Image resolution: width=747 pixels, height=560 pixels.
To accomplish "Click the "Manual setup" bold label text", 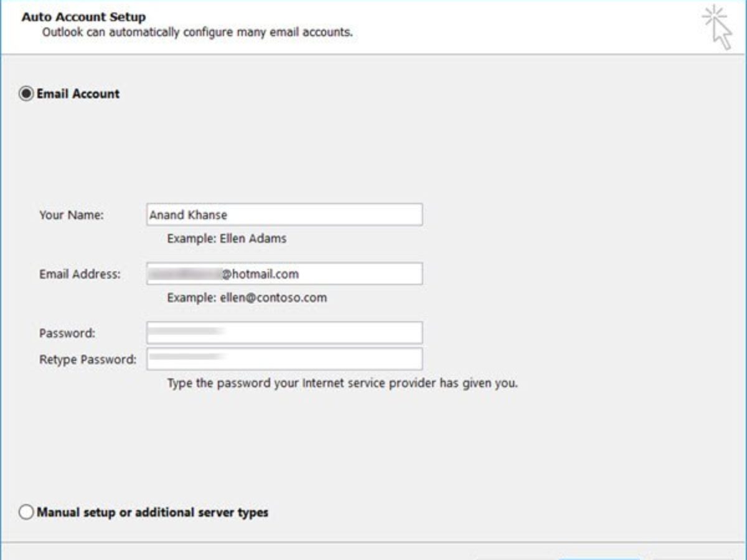I will click(153, 513).
